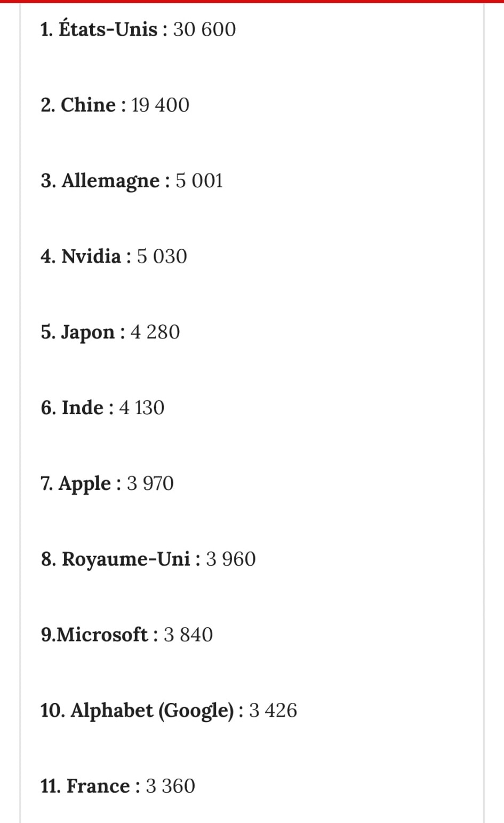The width and height of the screenshot is (504, 823).
Task: Select the Nvidia entry name
Action: (x=91, y=257)
